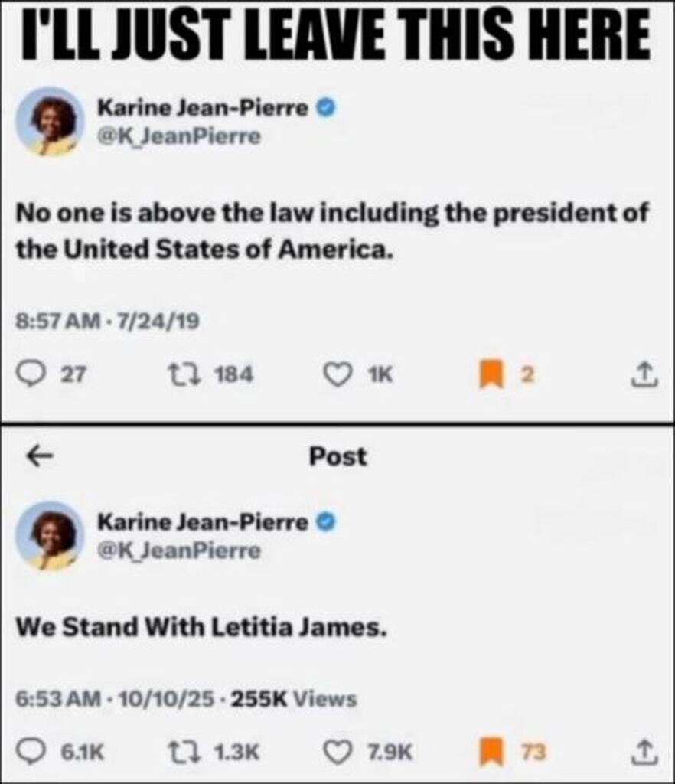Click the verified badge on the top tweet
The height and width of the screenshot is (784, 675).
click(x=326, y=107)
